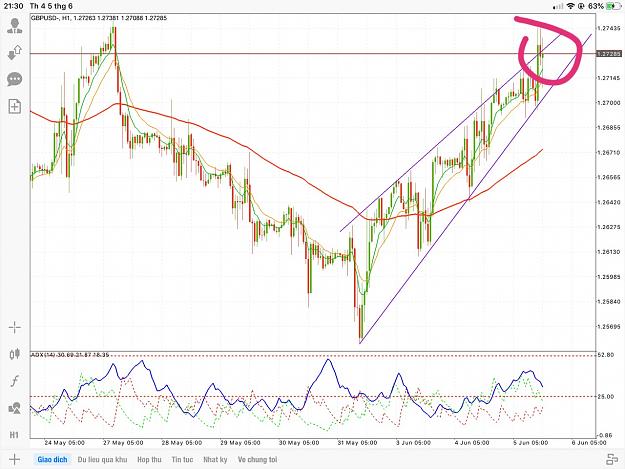Tap the 1.27000 price axis label

(x=609, y=103)
